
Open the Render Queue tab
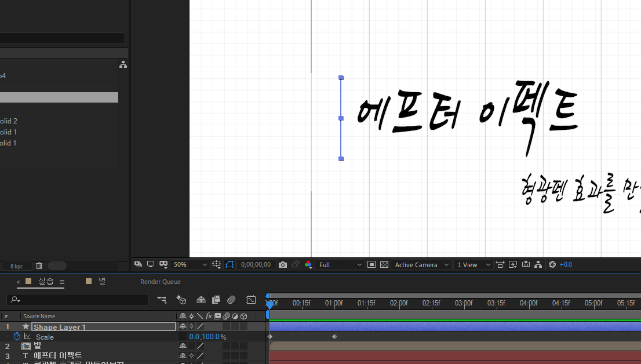[160, 282]
